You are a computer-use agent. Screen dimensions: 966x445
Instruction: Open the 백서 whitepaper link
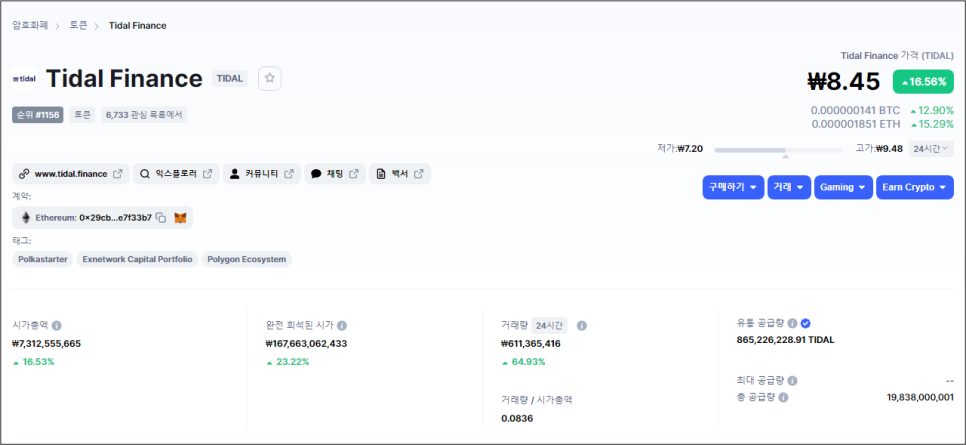400,174
